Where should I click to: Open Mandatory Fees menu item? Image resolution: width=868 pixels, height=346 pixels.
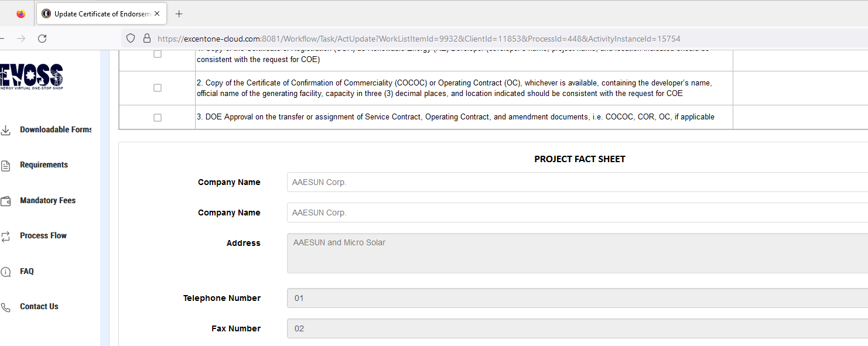(x=47, y=200)
